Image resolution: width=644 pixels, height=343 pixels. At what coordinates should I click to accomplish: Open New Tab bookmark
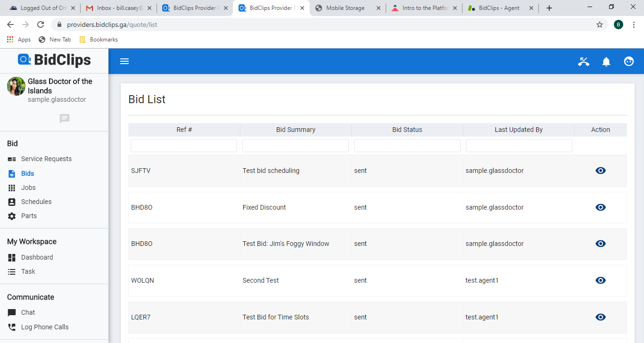click(x=55, y=40)
